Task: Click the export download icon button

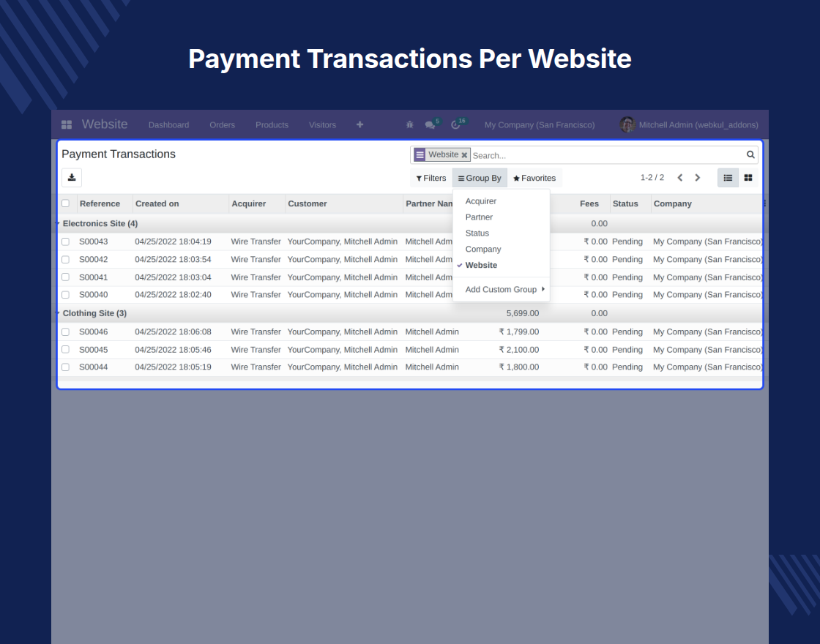Action: pyautogui.click(x=72, y=178)
